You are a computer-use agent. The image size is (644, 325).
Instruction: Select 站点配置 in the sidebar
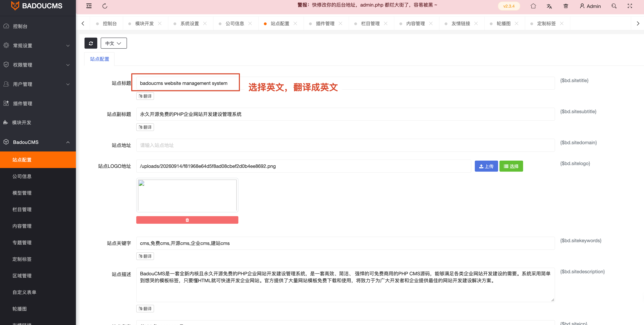point(38,160)
